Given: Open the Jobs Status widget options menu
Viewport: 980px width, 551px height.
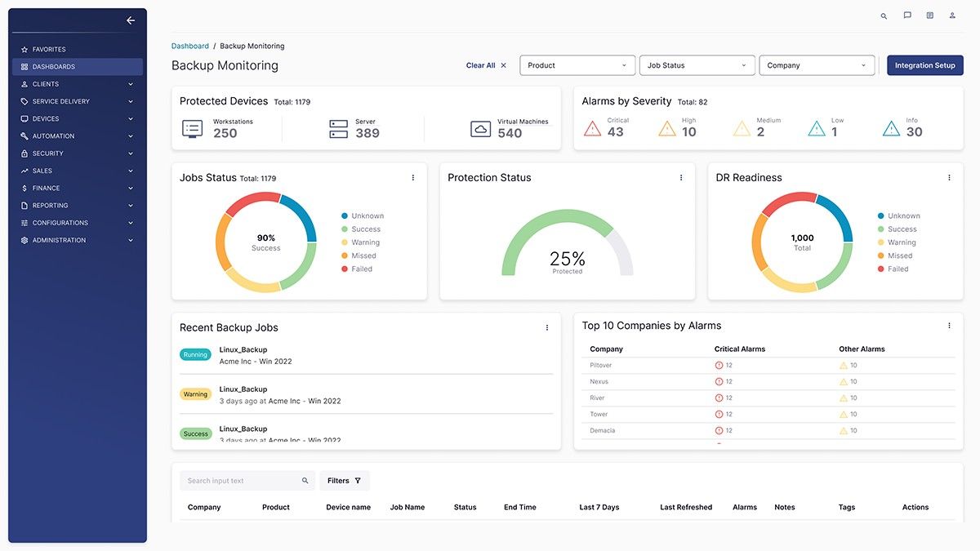Looking at the screenshot, I should pyautogui.click(x=412, y=177).
